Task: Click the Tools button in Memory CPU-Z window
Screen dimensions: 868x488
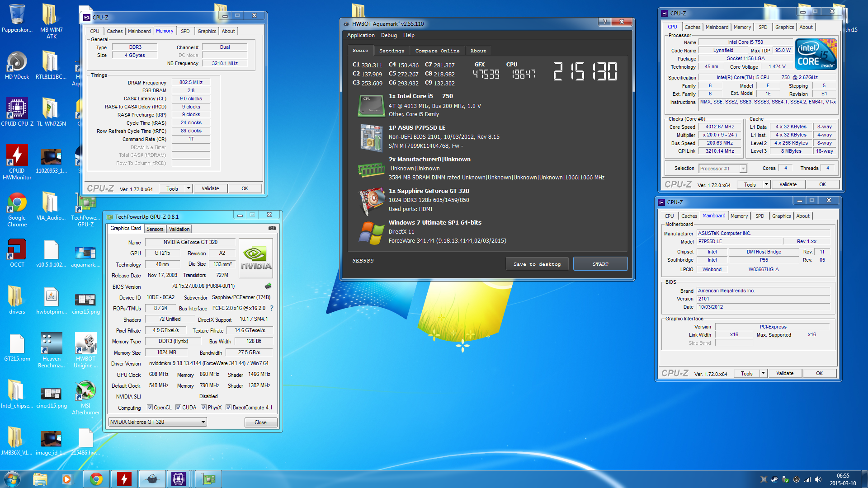Action: [x=172, y=188]
